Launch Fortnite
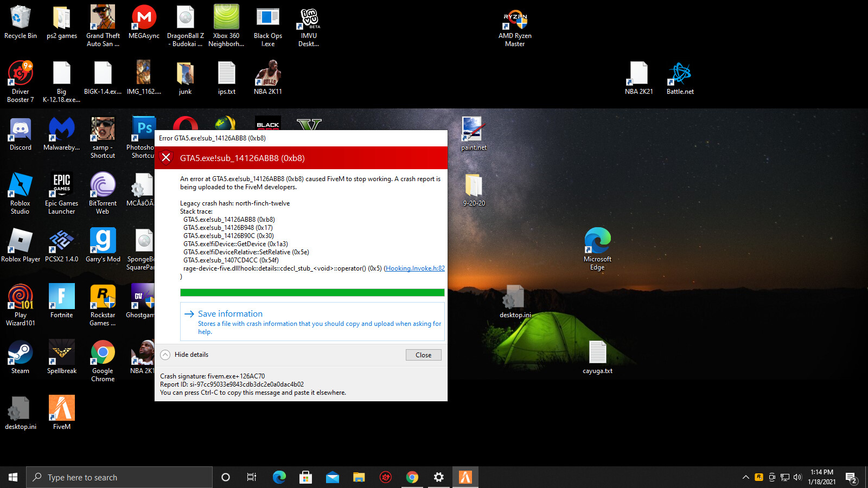The height and width of the screenshot is (488, 868). point(61,300)
